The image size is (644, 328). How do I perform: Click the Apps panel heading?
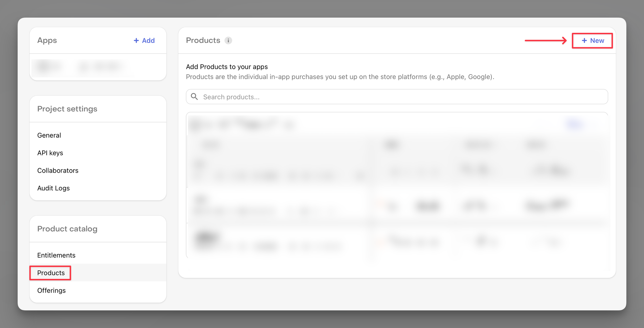(x=47, y=41)
